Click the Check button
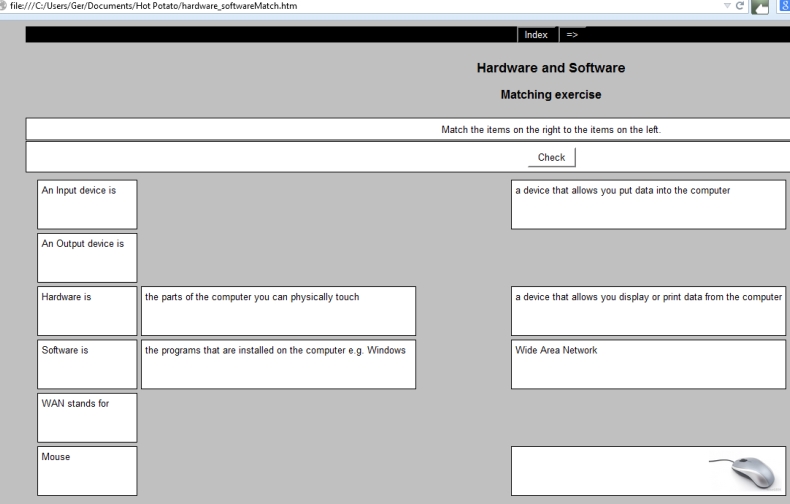The height and width of the screenshot is (504, 790). tap(551, 157)
